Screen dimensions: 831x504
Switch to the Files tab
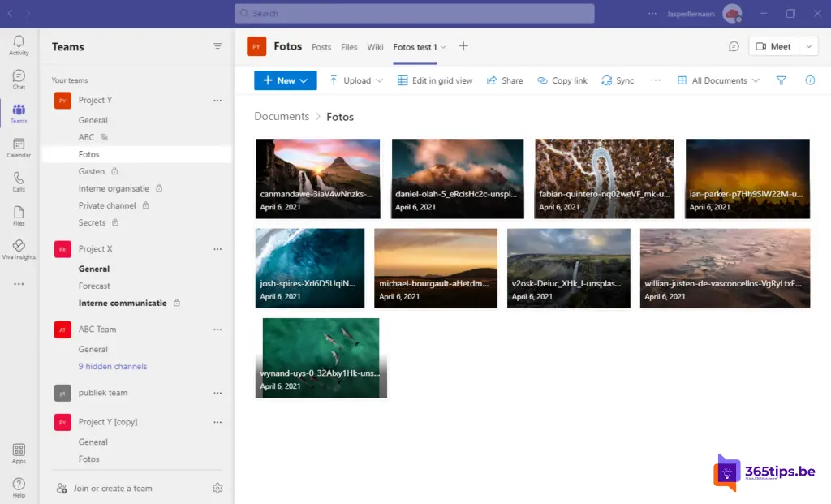coord(349,47)
